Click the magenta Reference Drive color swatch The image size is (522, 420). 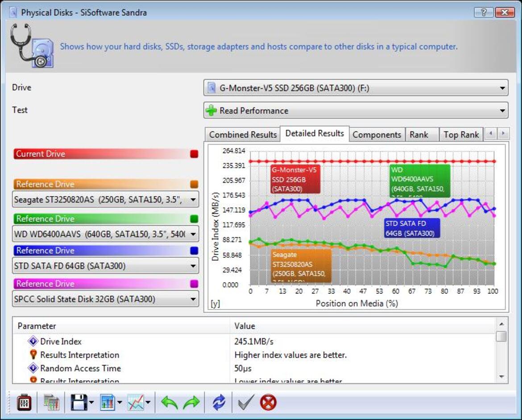tap(194, 284)
